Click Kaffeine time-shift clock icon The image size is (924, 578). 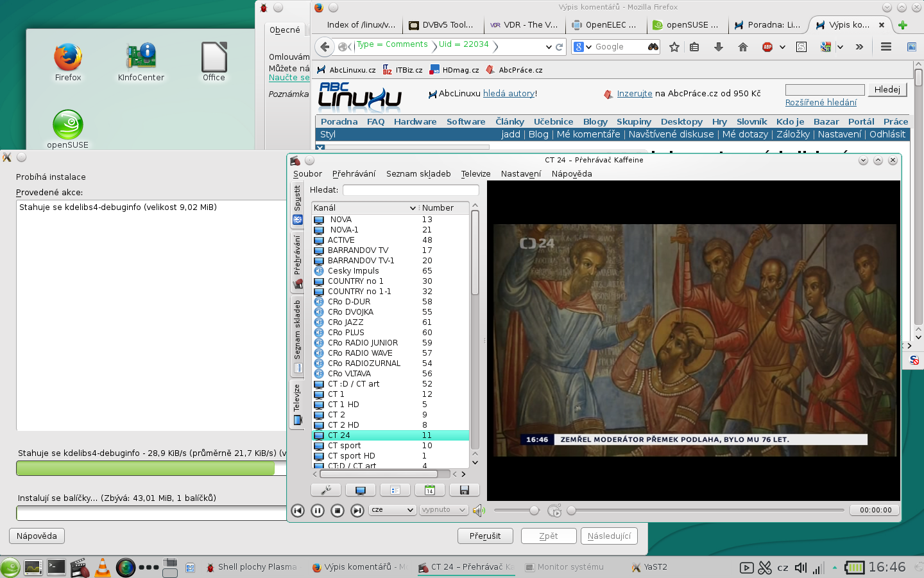[554, 511]
